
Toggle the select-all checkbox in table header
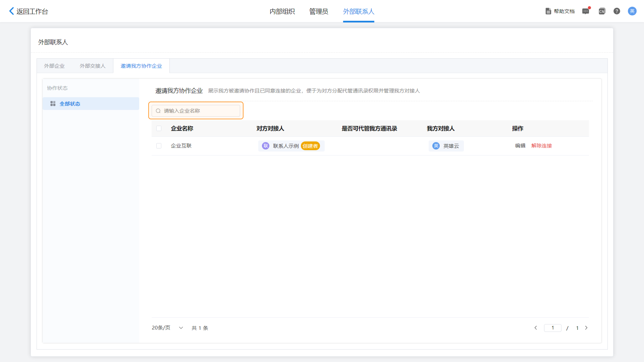coord(159,128)
